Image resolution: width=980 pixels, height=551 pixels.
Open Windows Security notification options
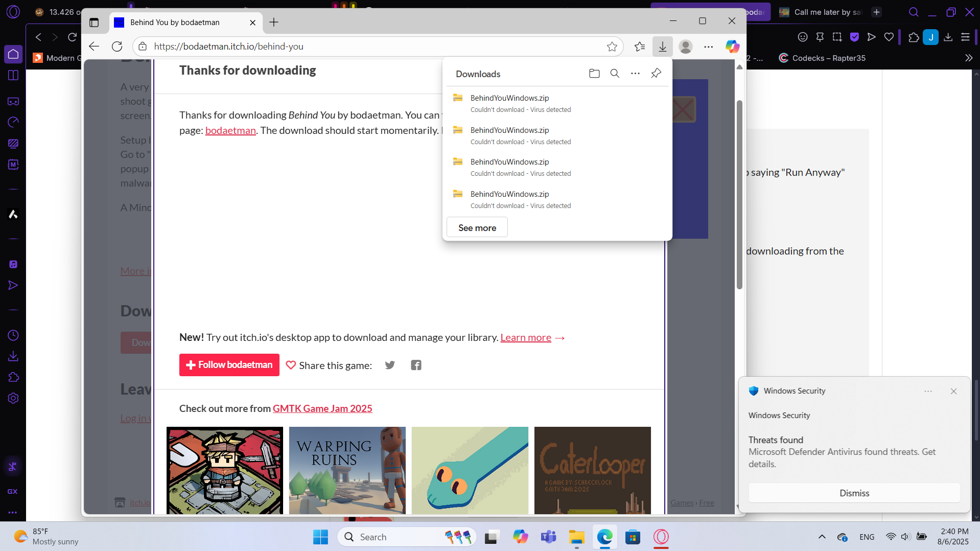(928, 391)
